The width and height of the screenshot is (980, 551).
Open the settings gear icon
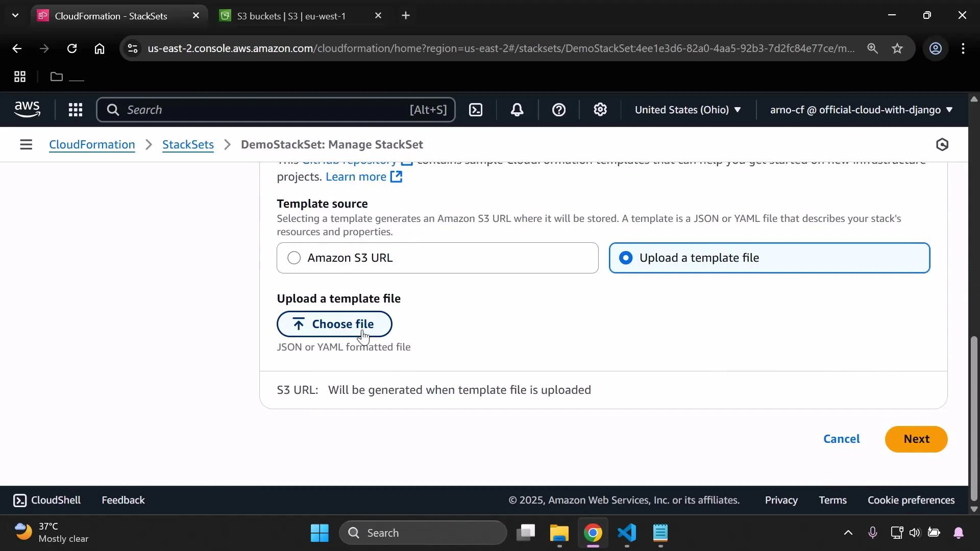(600, 110)
